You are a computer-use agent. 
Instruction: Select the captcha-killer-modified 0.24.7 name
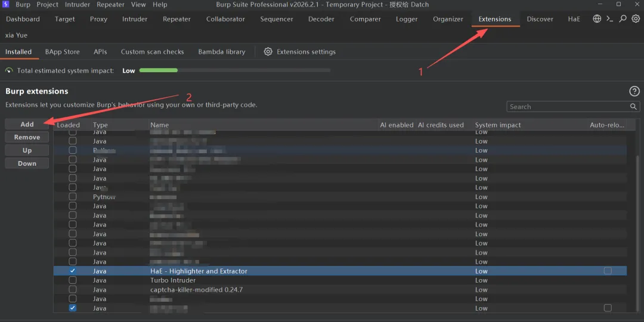pyautogui.click(x=196, y=290)
